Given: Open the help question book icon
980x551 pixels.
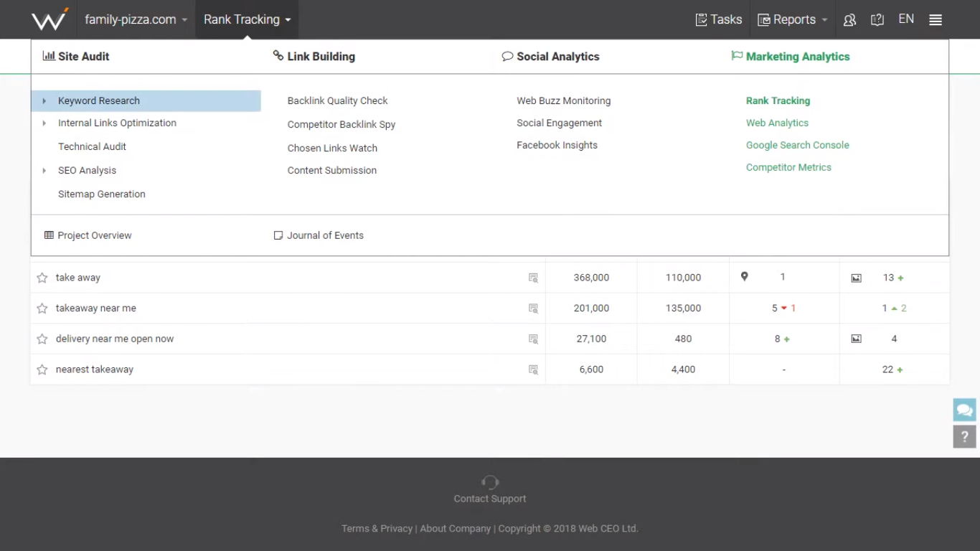Looking at the screenshot, I should 877,20.
